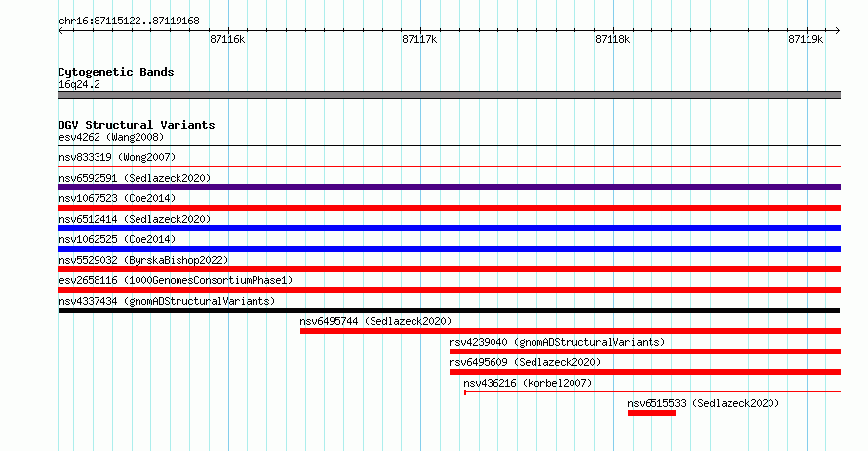Screen dimensions: 868x451
Task: Open variant nsv436216 (Korbel2007) label
Action: pos(528,383)
